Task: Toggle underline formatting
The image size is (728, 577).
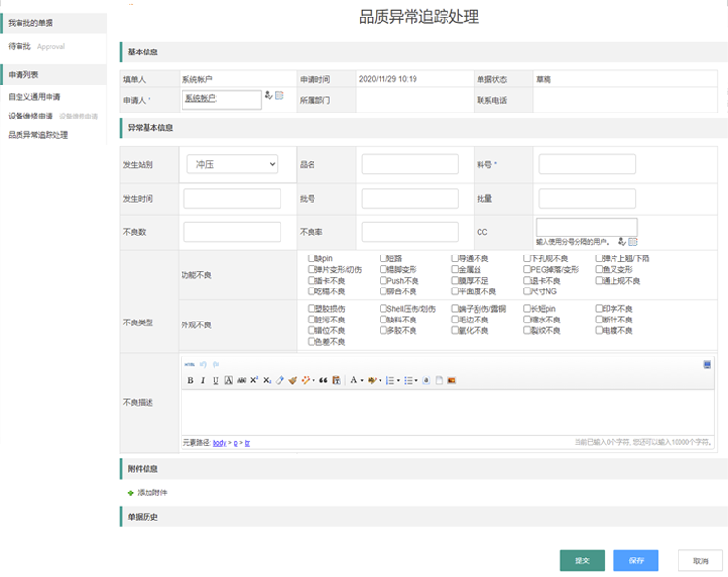Action: (x=215, y=380)
